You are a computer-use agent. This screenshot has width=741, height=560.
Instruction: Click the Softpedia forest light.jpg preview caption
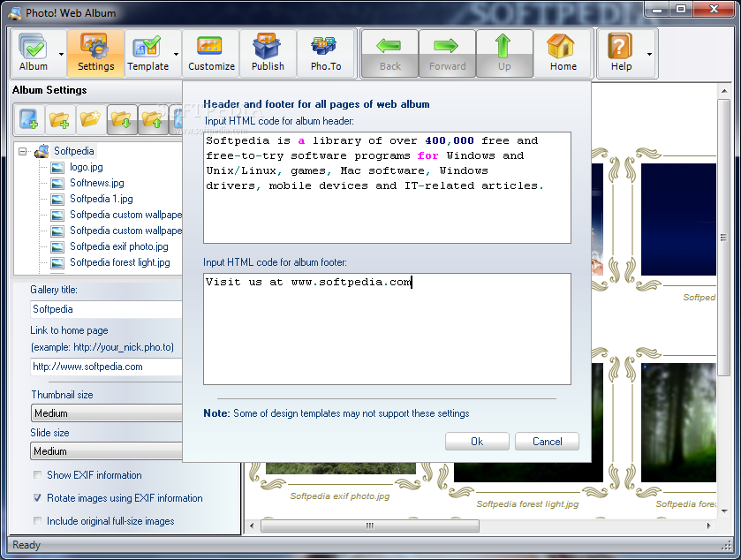click(527, 504)
